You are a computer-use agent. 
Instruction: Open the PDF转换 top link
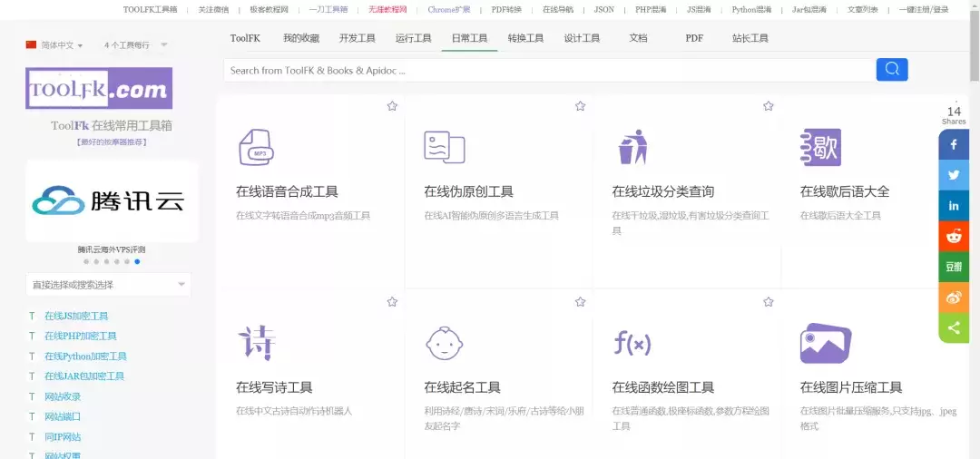pos(506,9)
